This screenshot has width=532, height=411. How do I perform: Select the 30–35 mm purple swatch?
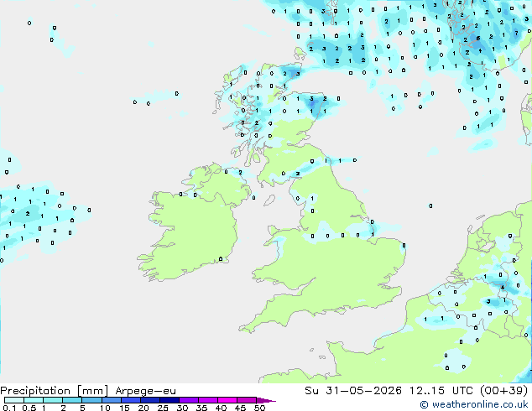(188, 400)
